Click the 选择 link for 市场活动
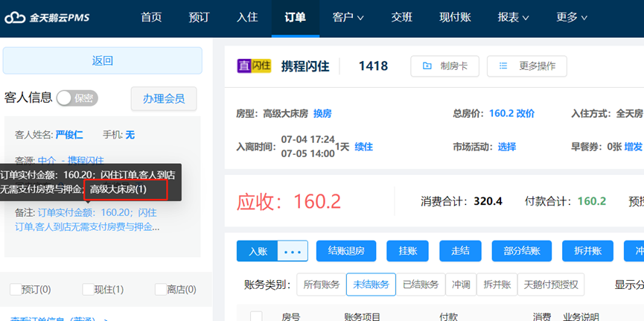This screenshot has height=321, width=644. (507, 147)
